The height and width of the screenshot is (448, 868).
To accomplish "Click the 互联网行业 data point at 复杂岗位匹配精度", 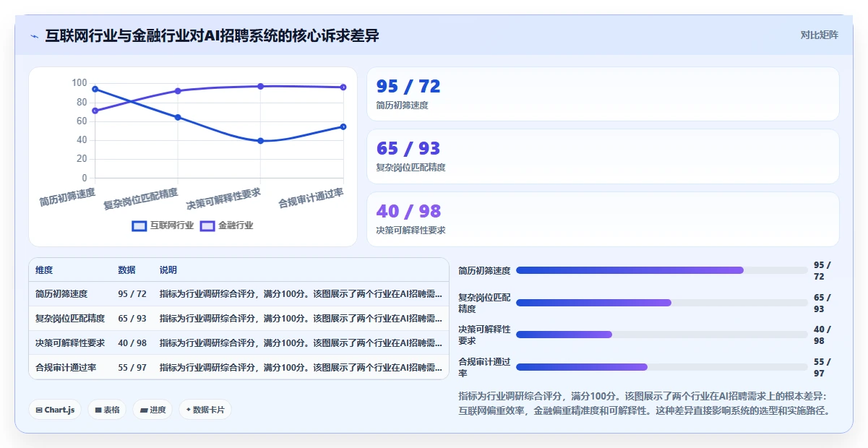I will 178,117.
